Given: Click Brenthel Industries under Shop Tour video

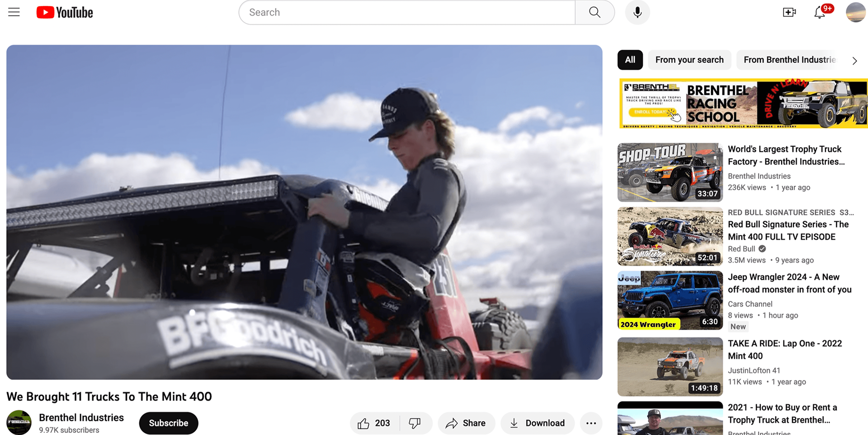Looking at the screenshot, I should (x=759, y=176).
